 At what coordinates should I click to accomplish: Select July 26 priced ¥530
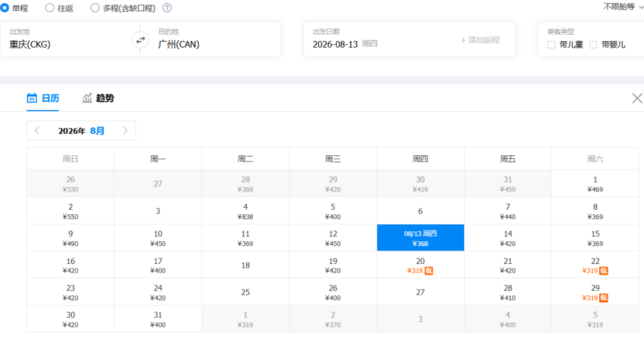[x=70, y=184]
